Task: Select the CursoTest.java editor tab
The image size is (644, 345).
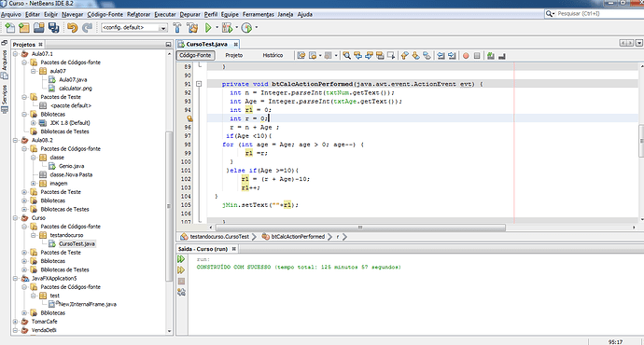Action: [x=206, y=44]
